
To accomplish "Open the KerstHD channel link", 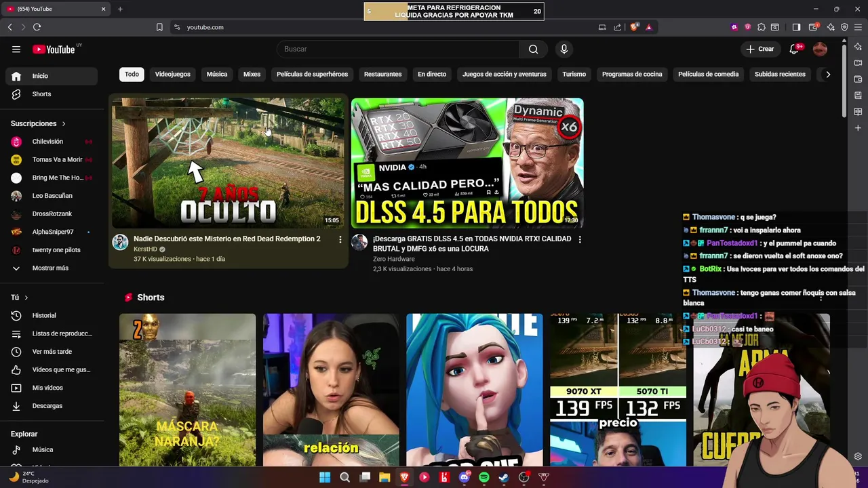I will [145, 249].
